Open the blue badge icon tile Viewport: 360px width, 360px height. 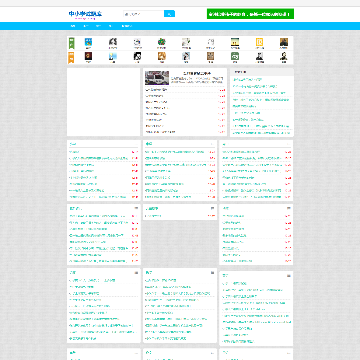click(x=88, y=42)
